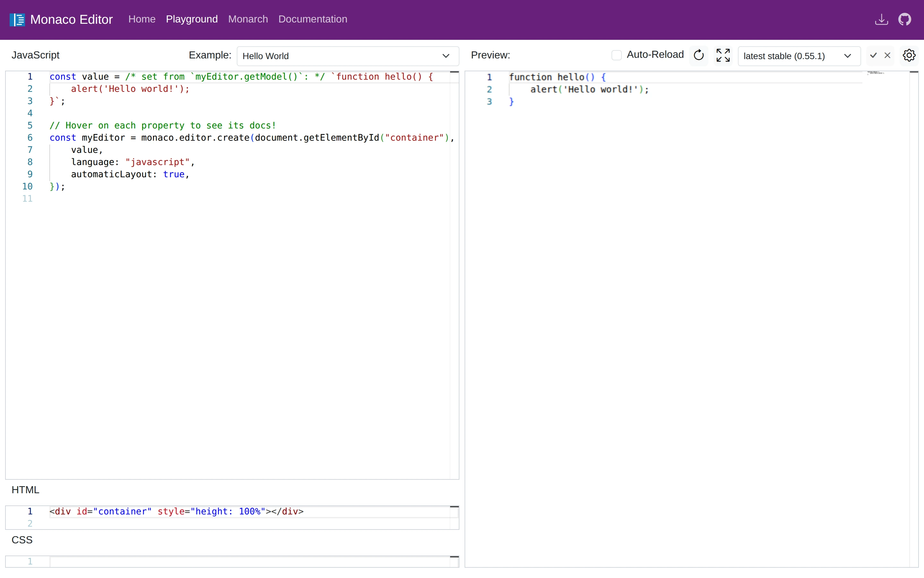Click 'true' keyword on line 9
Image resolution: width=924 pixels, height=578 pixels.
point(174,174)
